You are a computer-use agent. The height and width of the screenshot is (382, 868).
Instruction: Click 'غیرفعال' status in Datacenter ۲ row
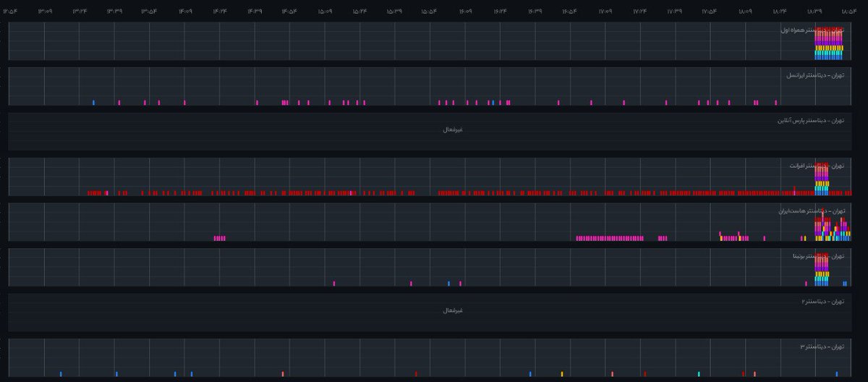[453, 310]
